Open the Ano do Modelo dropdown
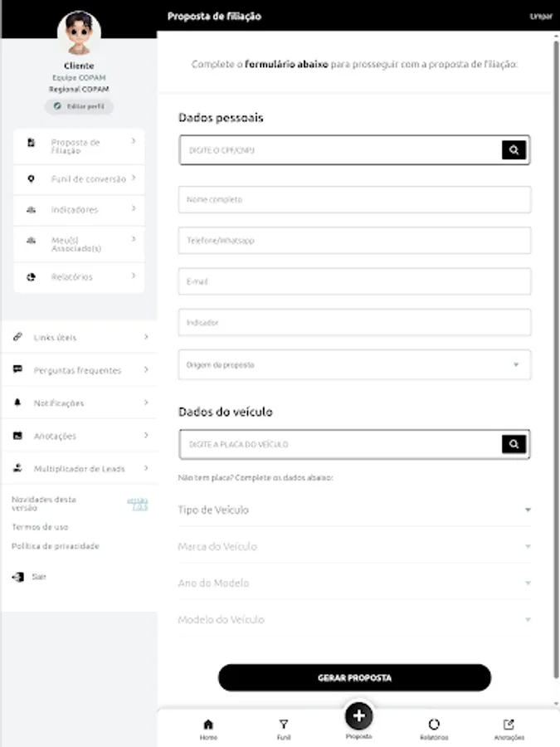Screen dimensions: 560x747 [354, 583]
